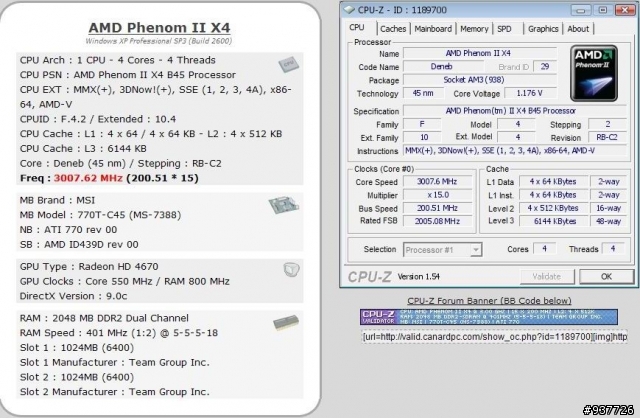Click the Package value Socket AM3 (938)
The width and height of the screenshot is (640, 418).
[x=480, y=80]
